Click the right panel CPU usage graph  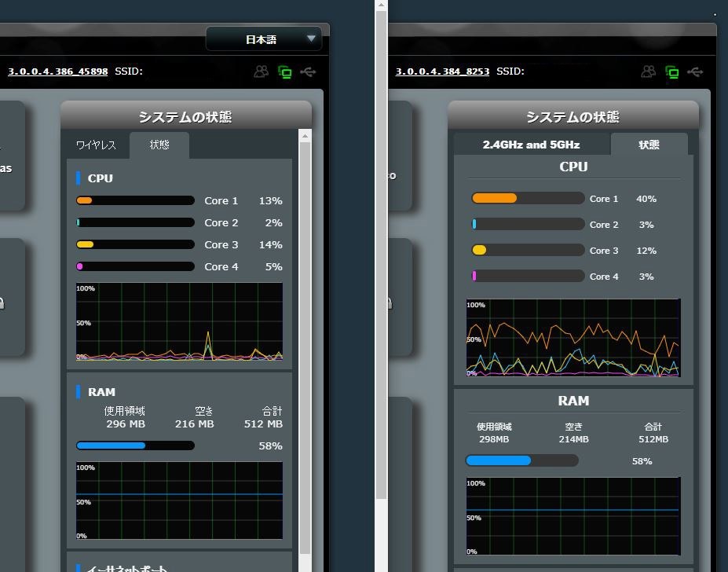coord(573,338)
